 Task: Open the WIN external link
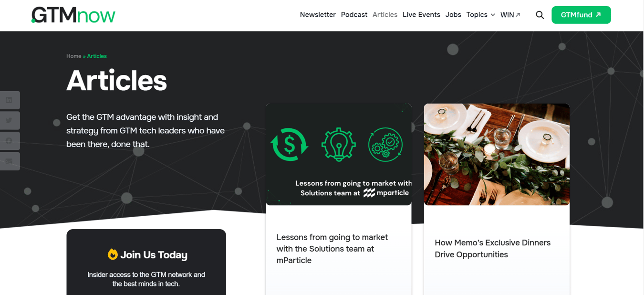click(x=510, y=15)
